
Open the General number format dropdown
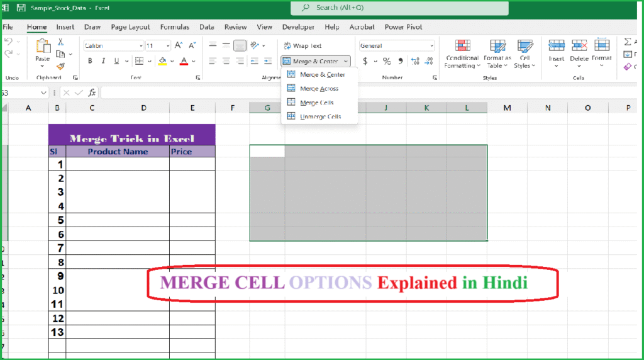coord(431,45)
